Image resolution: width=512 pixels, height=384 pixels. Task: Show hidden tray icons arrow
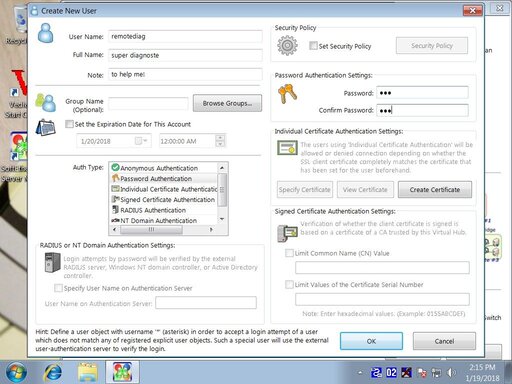coord(360,373)
